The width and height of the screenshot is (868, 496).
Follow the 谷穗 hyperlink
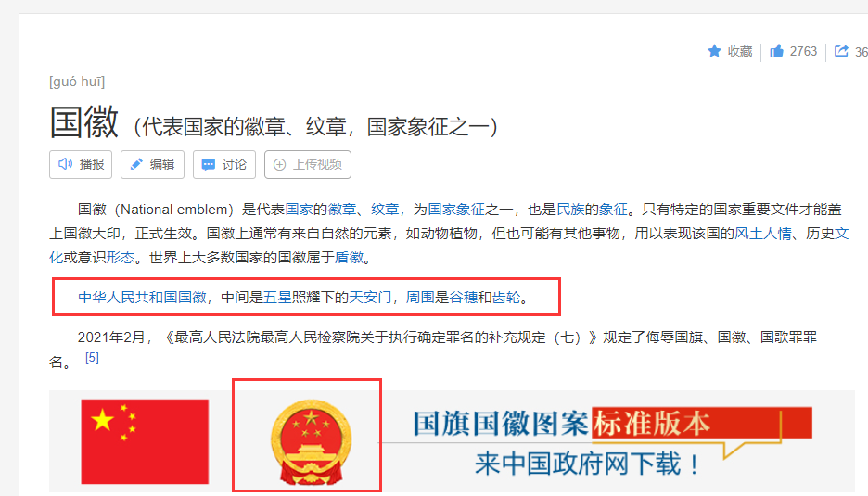click(x=463, y=298)
